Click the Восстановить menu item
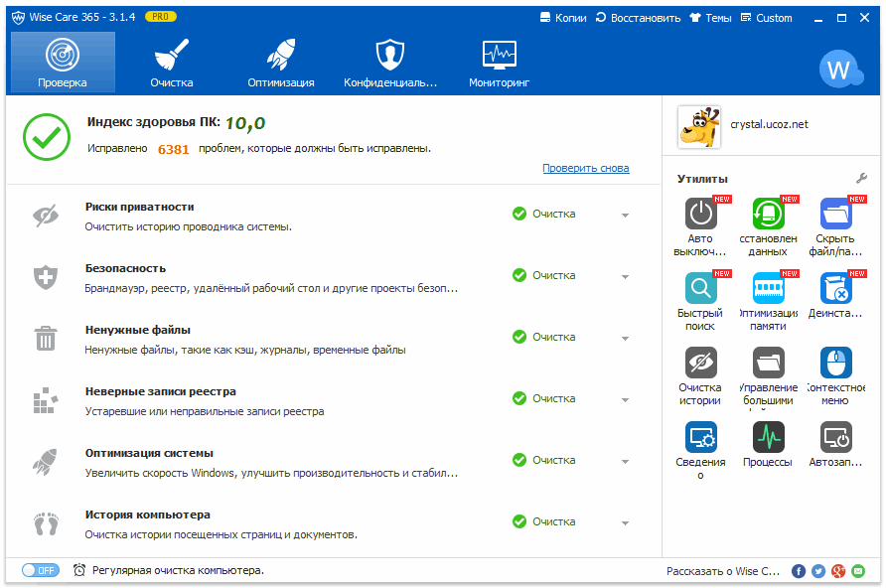This screenshot has height=588, width=886. tap(638, 18)
